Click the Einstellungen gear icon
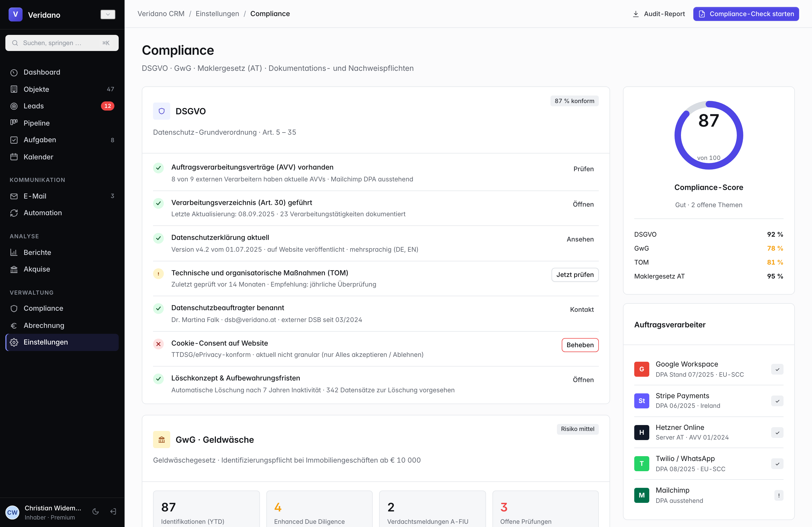The image size is (812, 527). pyautogui.click(x=14, y=342)
